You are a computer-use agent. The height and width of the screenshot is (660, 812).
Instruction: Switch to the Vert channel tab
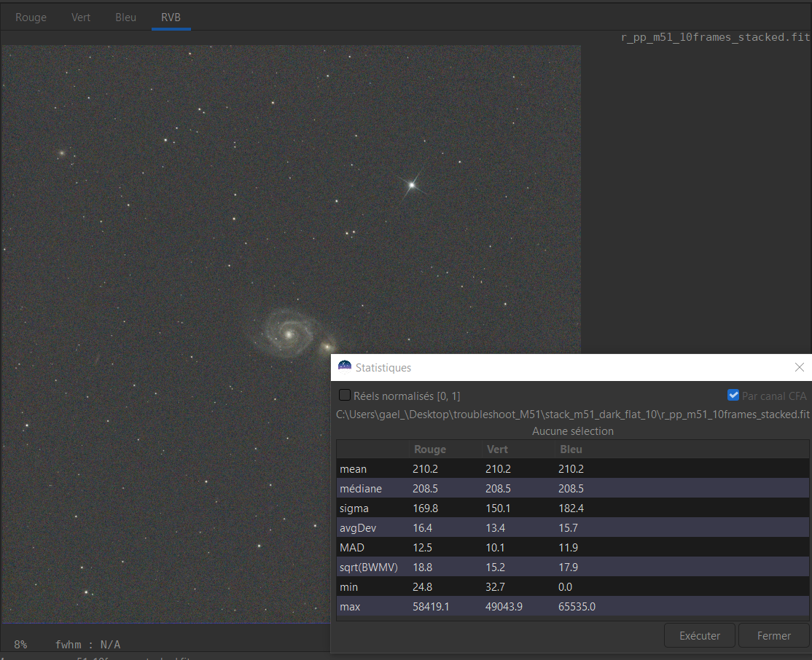pyautogui.click(x=81, y=17)
